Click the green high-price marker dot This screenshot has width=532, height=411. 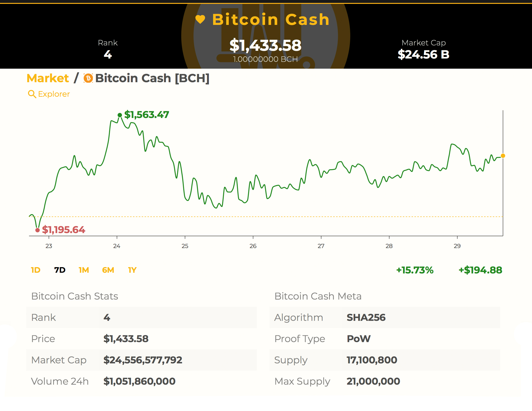[x=120, y=115]
